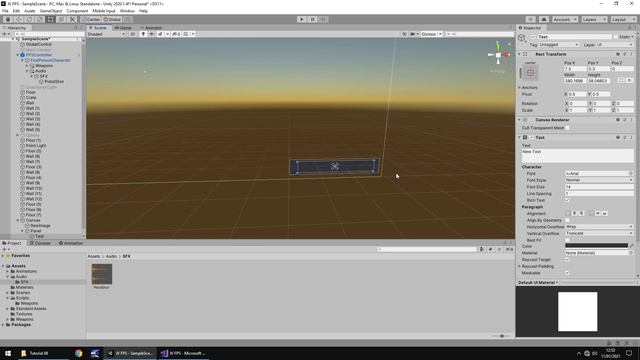Screen dimensions: 640x360
Task: Open the Collaborate icon in toolbar
Action: [530, 19]
